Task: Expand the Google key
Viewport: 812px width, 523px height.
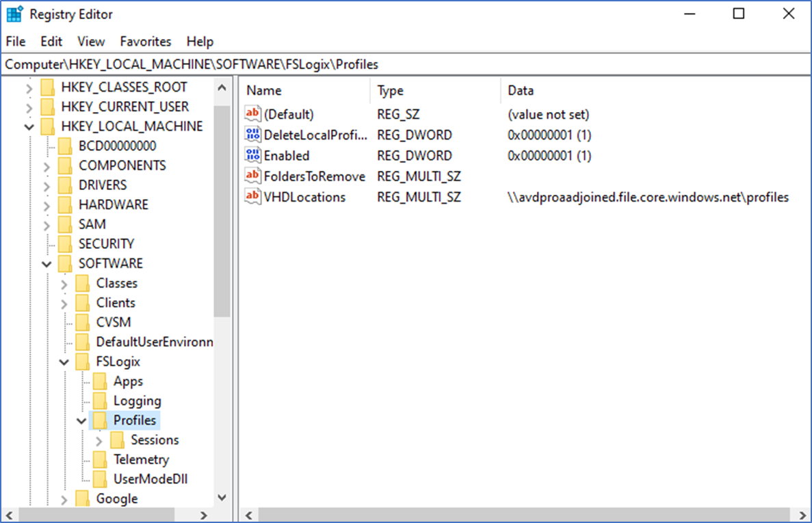Action: [x=64, y=500]
